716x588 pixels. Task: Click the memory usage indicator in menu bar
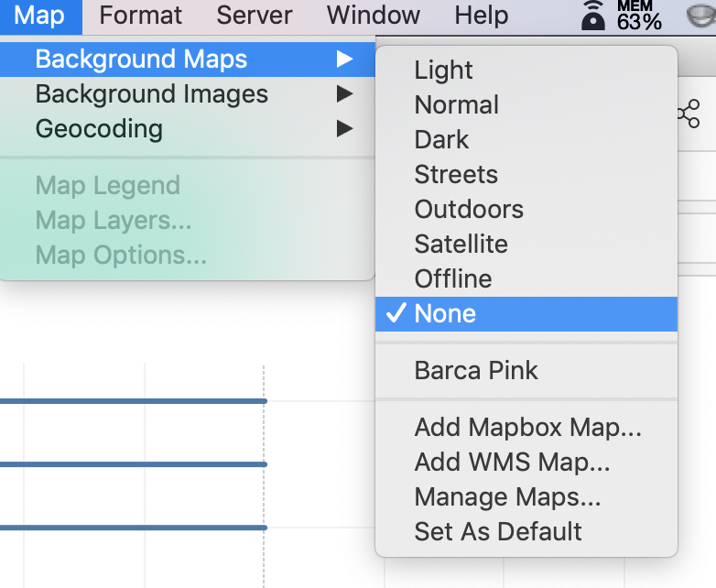pos(639,16)
